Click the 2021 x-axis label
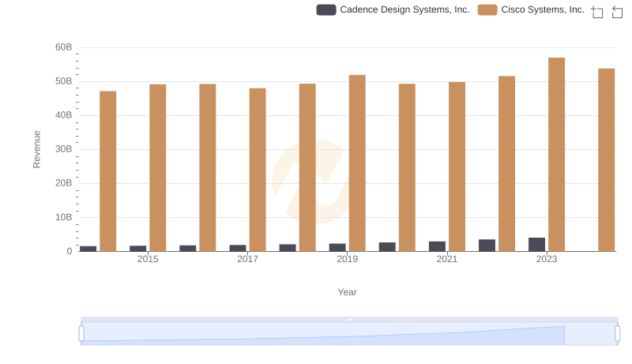Screen dimensions: 632x364 point(447,259)
